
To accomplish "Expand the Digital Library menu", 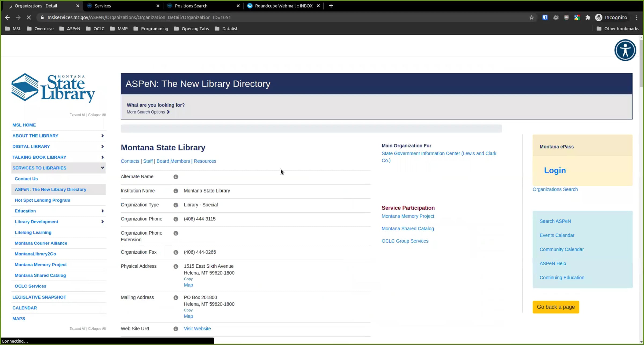I will [x=102, y=147].
